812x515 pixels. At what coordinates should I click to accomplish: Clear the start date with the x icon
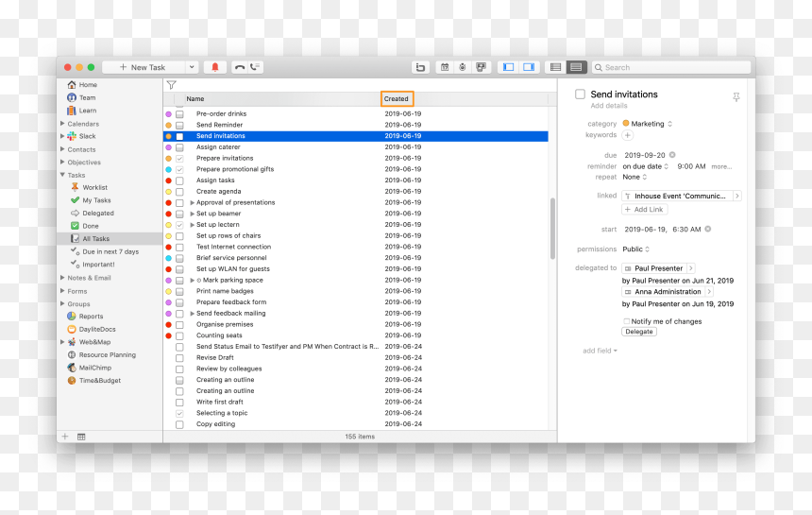click(708, 229)
